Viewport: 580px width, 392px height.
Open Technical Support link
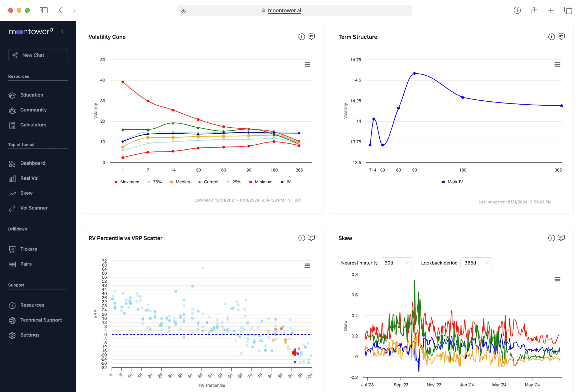pos(41,320)
